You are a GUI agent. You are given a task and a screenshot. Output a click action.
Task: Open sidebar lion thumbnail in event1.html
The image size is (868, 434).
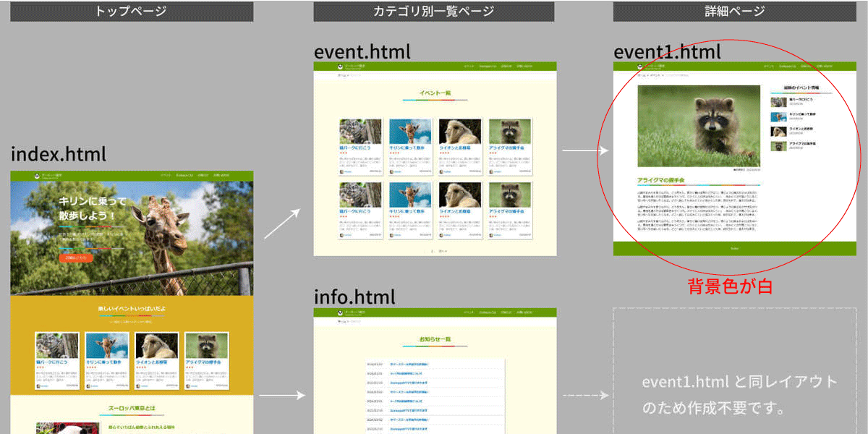[778, 132]
